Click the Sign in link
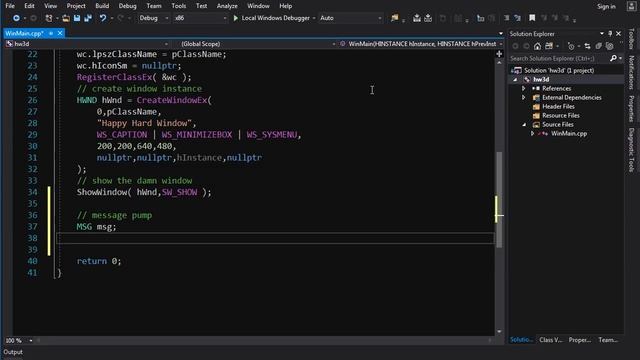The width and height of the screenshot is (640, 360). click(x=606, y=6)
